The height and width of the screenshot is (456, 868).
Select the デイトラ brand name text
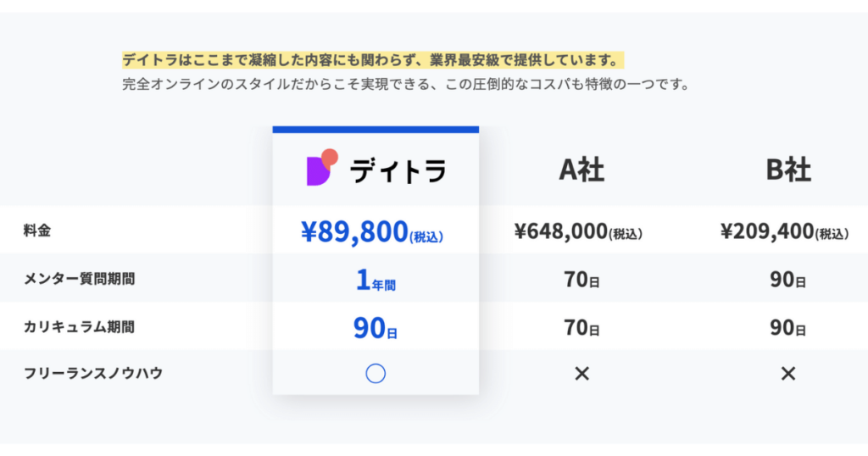tap(398, 170)
